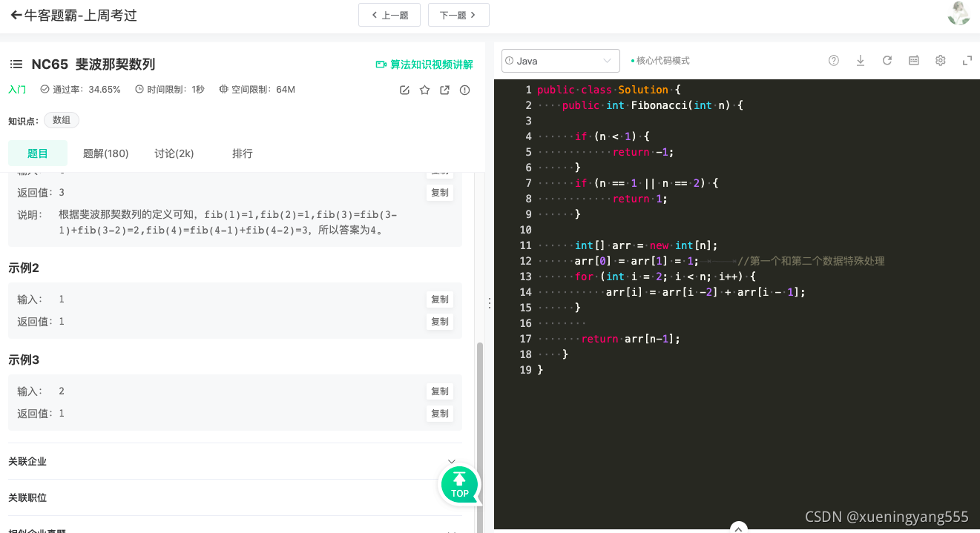
Task: Click the back arrow beside 牛客题霸
Action: (x=16, y=15)
